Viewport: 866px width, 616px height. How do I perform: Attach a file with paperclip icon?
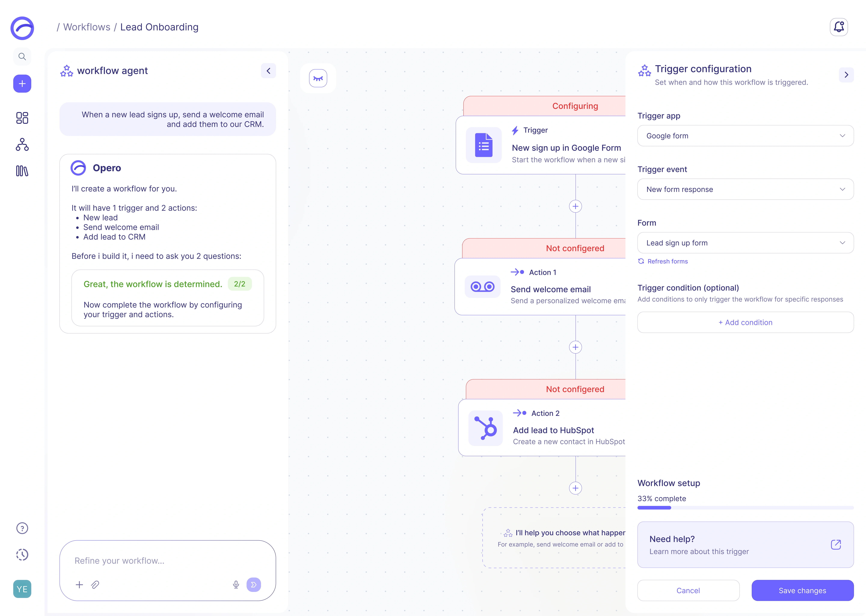pyautogui.click(x=95, y=585)
